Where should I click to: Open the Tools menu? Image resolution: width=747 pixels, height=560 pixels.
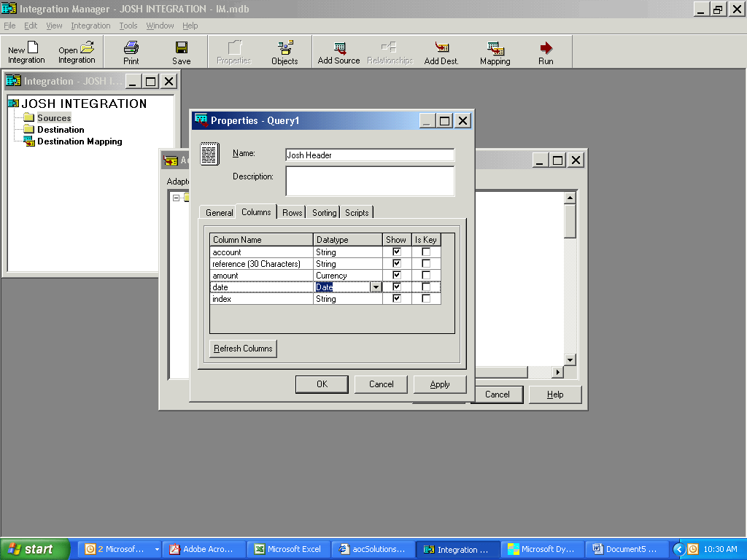click(128, 25)
